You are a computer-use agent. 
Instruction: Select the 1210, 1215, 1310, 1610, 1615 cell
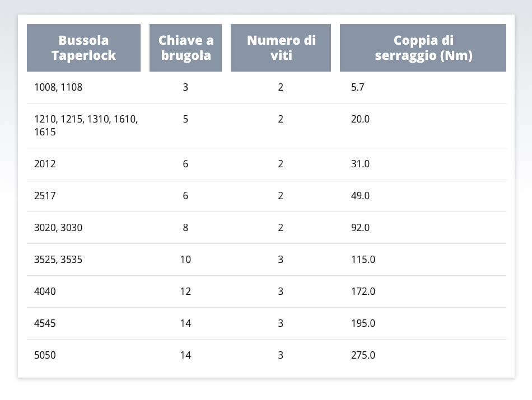tap(86, 125)
